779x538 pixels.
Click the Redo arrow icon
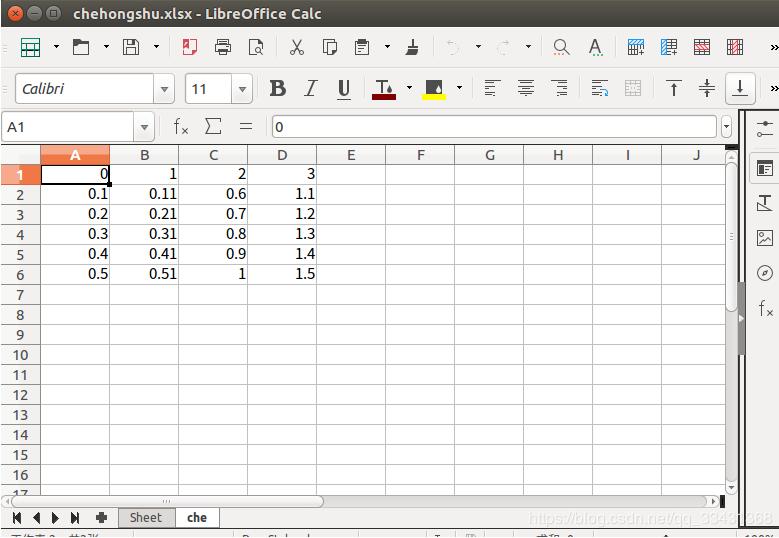pos(503,47)
